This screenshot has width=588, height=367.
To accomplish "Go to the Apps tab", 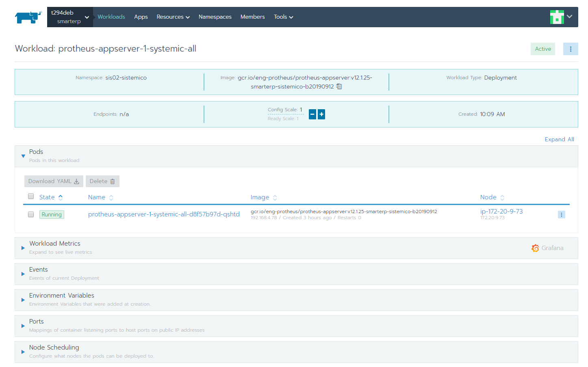I will 141,17.
